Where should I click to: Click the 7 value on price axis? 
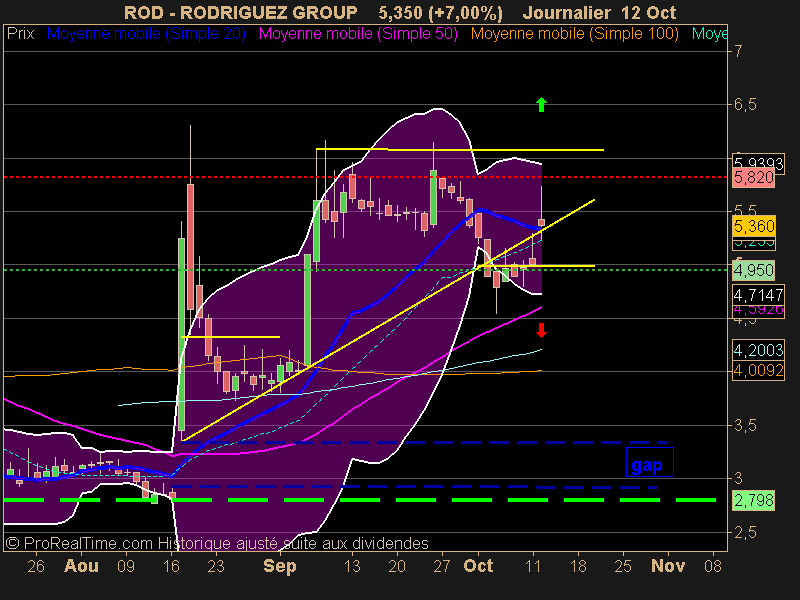pyautogui.click(x=738, y=51)
